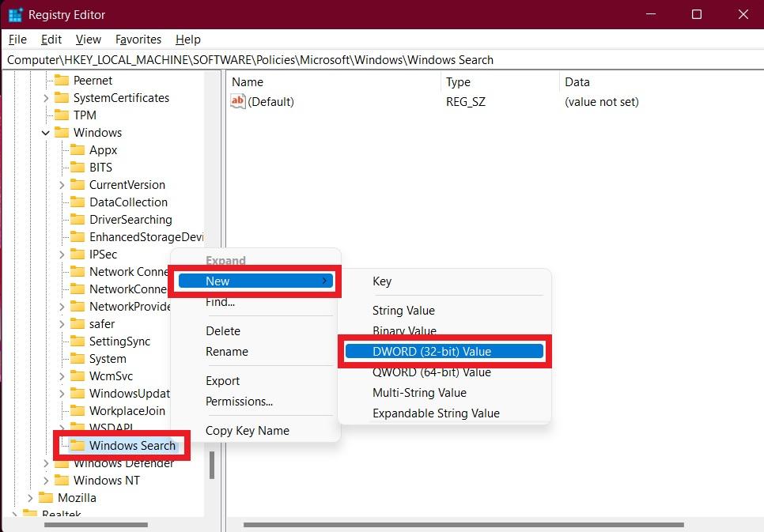
Task: Click the (Default) string value icon
Action: pos(238,101)
